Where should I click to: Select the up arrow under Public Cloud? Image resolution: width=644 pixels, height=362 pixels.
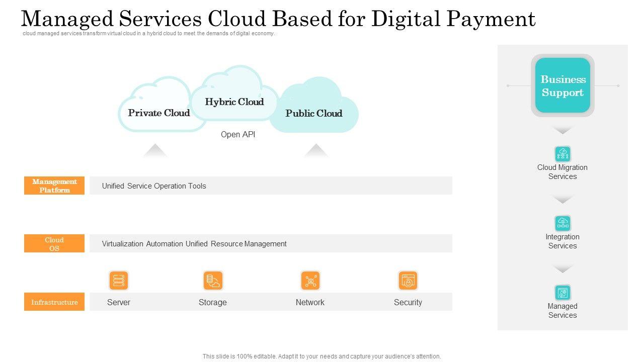316,151
